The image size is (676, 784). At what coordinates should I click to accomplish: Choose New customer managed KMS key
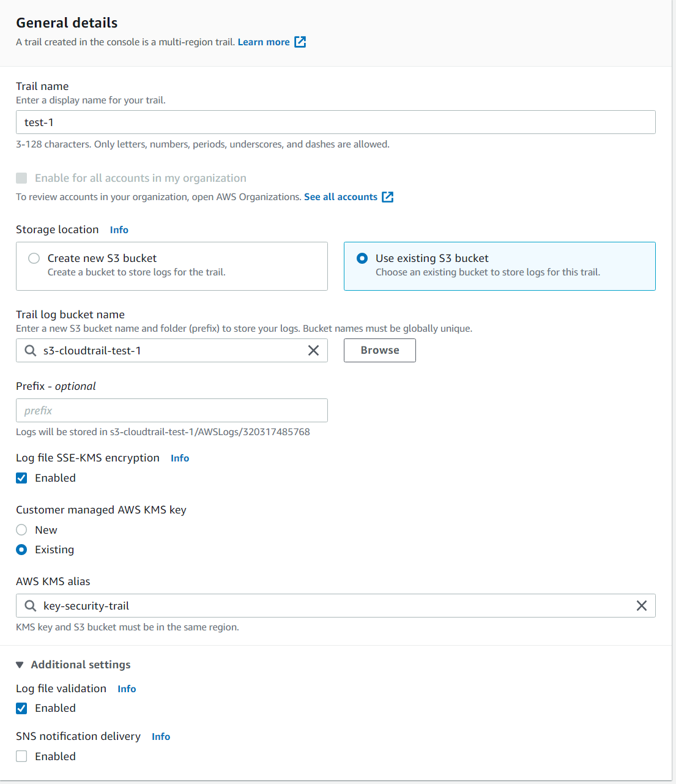22,530
